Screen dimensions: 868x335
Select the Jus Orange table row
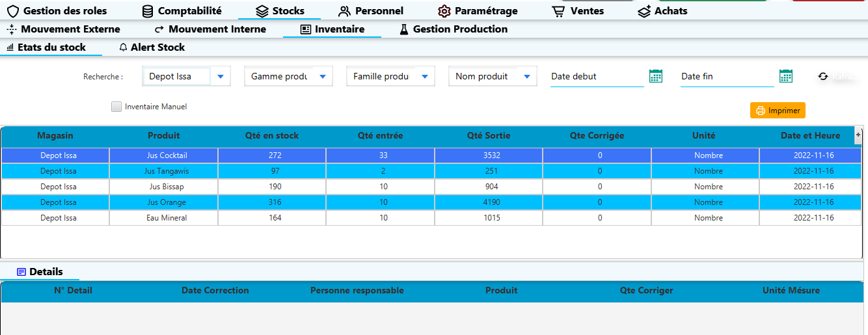[x=431, y=202]
